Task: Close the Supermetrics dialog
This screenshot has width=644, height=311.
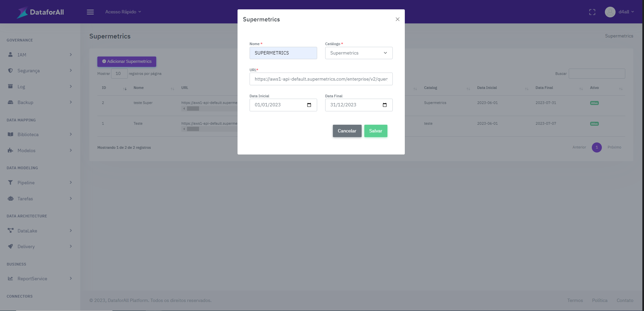Action: coord(397,19)
